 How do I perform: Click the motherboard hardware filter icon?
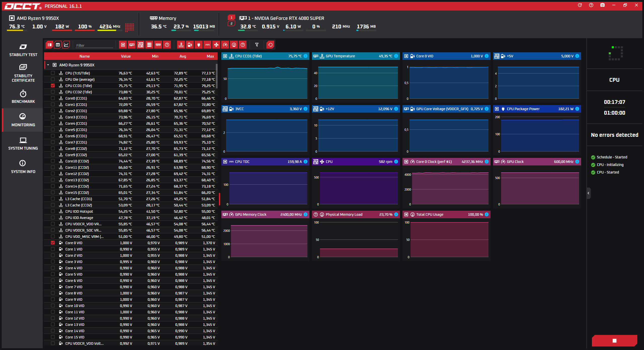tap(140, 45)
